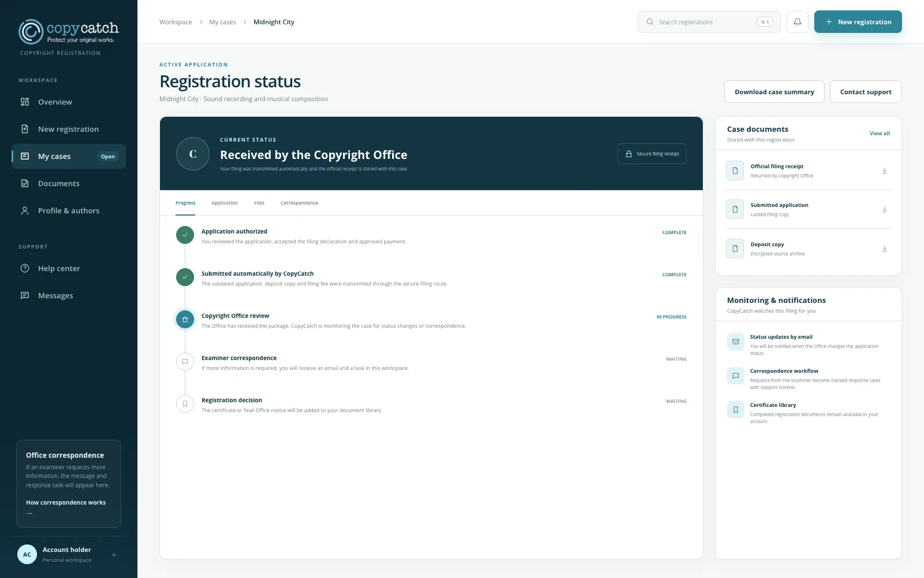The width and height of the screenshot is (924, 578).
Task: Go to My cases in the sidebar
Action: [69, 156]
